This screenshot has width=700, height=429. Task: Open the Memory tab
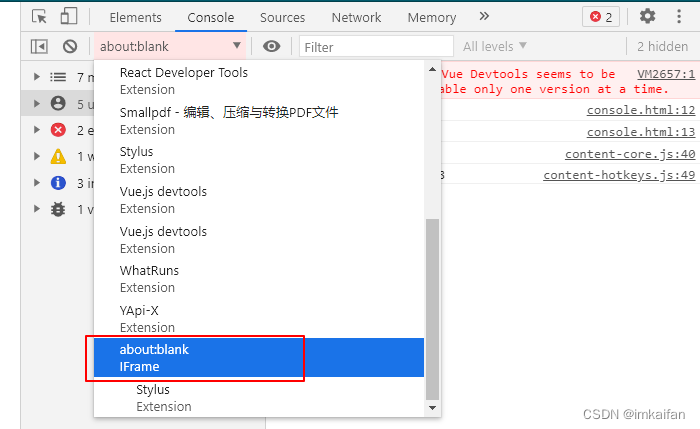click(x=432, y=17)
